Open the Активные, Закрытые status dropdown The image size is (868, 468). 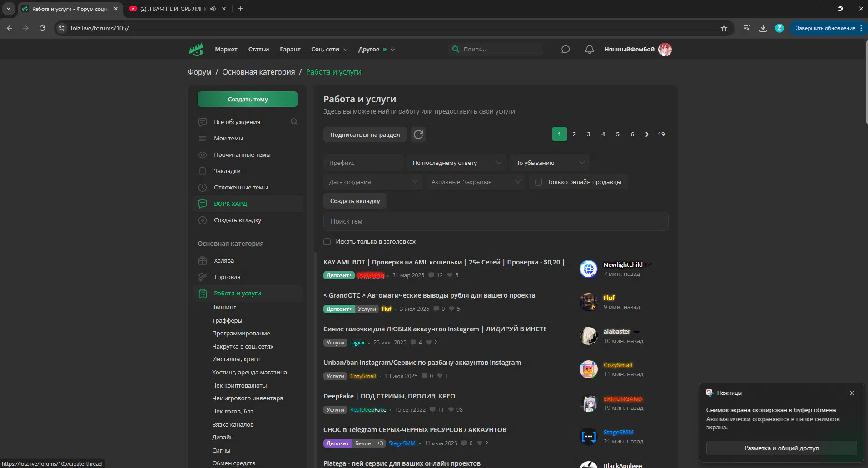(476, 182)
